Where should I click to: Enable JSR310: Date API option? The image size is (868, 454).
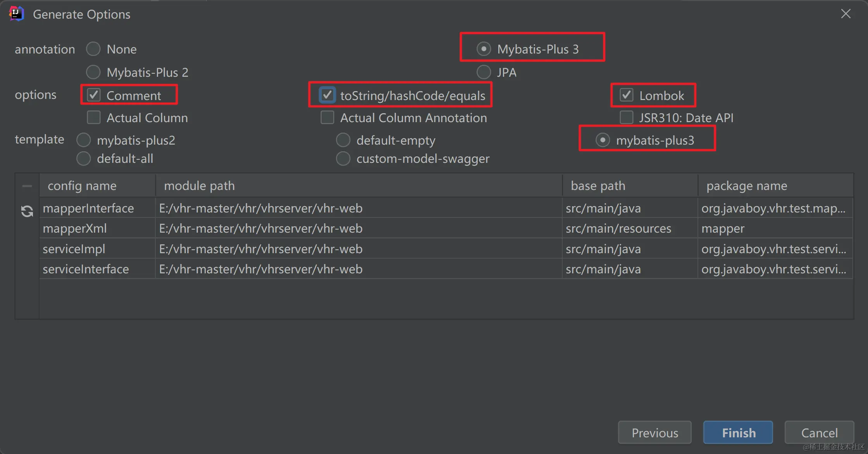click(x=626, y=117)
